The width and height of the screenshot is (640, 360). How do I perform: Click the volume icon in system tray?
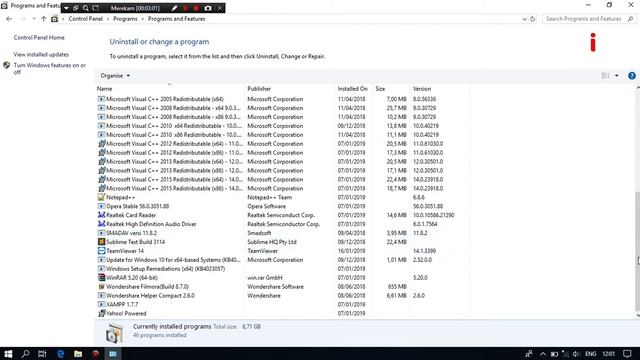coord(576,353)
